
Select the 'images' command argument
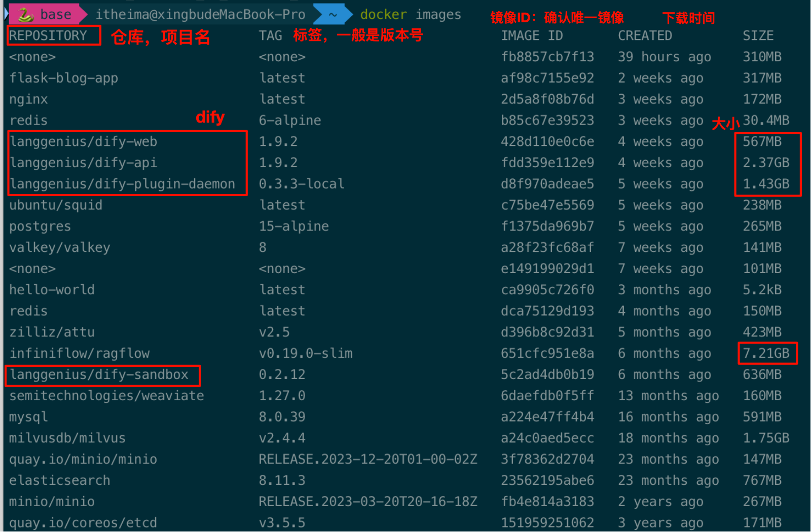(x=438, y=15)
